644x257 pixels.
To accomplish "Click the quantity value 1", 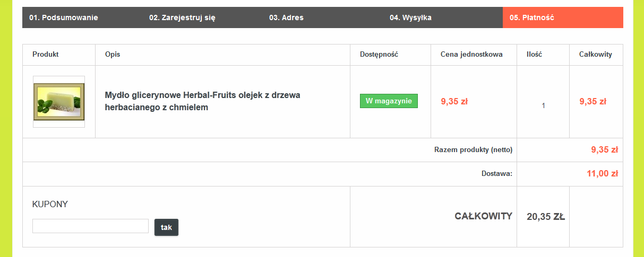I will point(543,105).
